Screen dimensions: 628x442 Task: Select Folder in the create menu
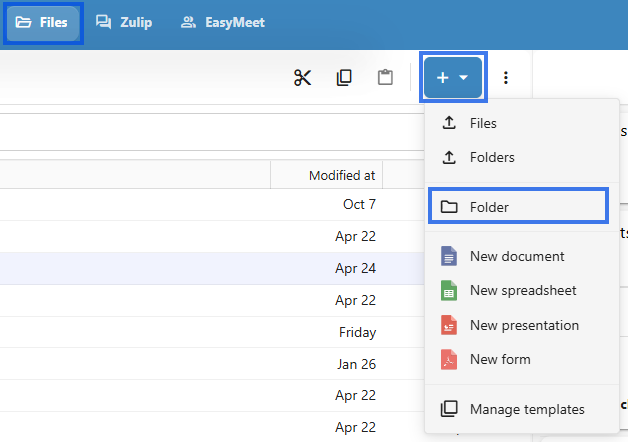tap(518, 206)
